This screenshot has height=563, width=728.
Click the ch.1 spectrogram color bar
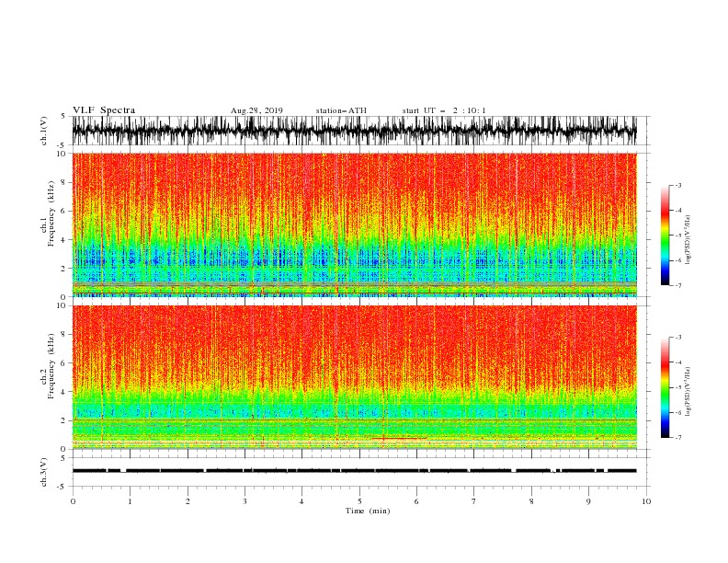tap(665, 236)
